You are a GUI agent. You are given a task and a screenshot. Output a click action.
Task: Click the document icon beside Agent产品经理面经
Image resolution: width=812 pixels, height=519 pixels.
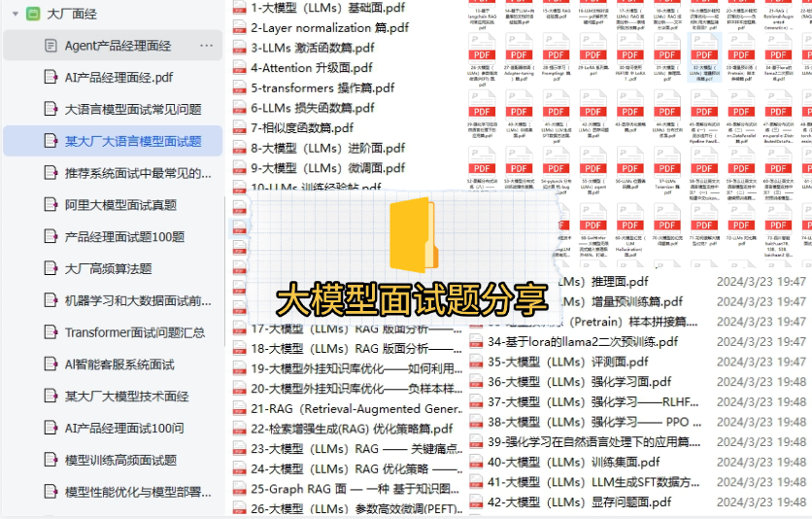pos(51,46)
